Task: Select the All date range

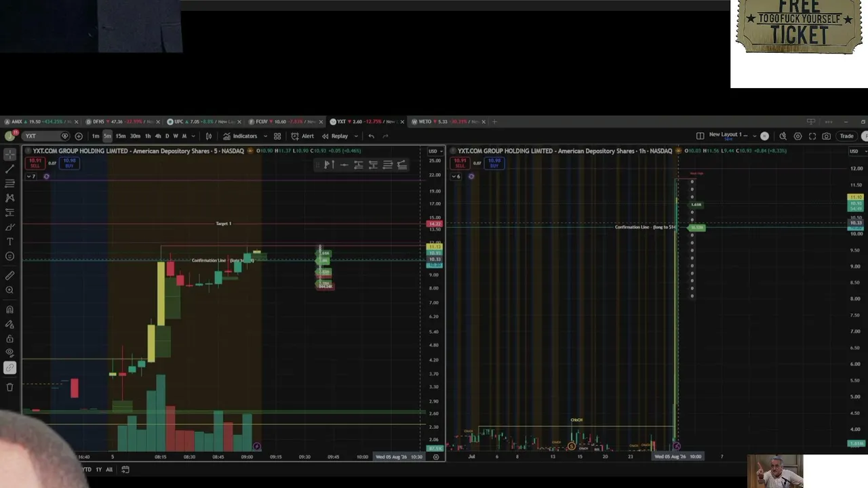Action: tap(109, 470)
